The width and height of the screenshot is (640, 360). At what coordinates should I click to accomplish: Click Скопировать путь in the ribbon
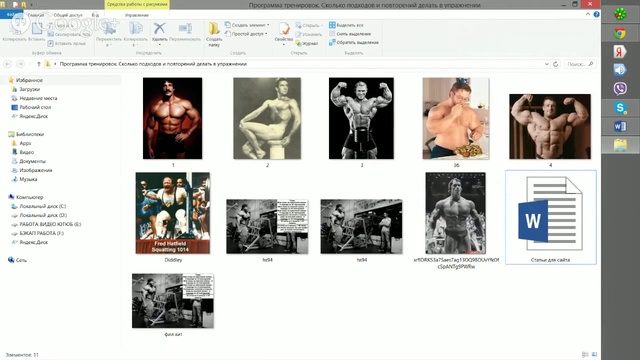click(69, 34)
